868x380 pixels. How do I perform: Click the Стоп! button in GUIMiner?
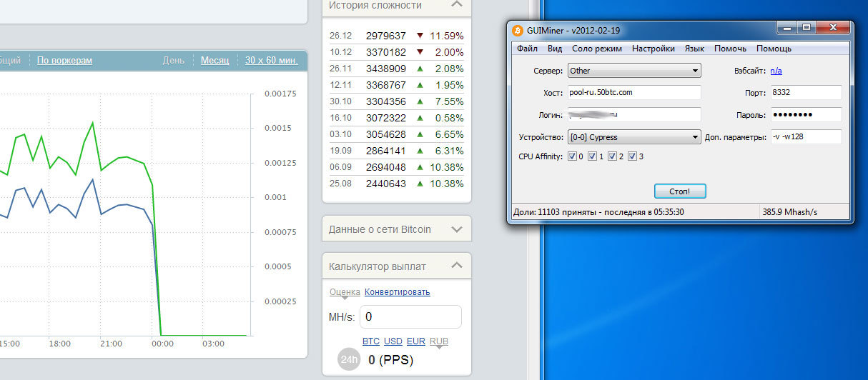click(x=680, y=191)
